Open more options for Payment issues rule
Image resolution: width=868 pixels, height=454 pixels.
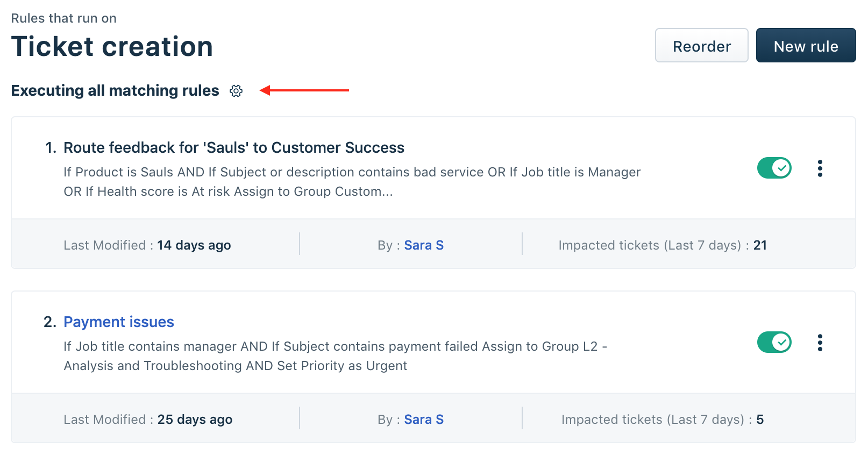click(x=820, y=343)
